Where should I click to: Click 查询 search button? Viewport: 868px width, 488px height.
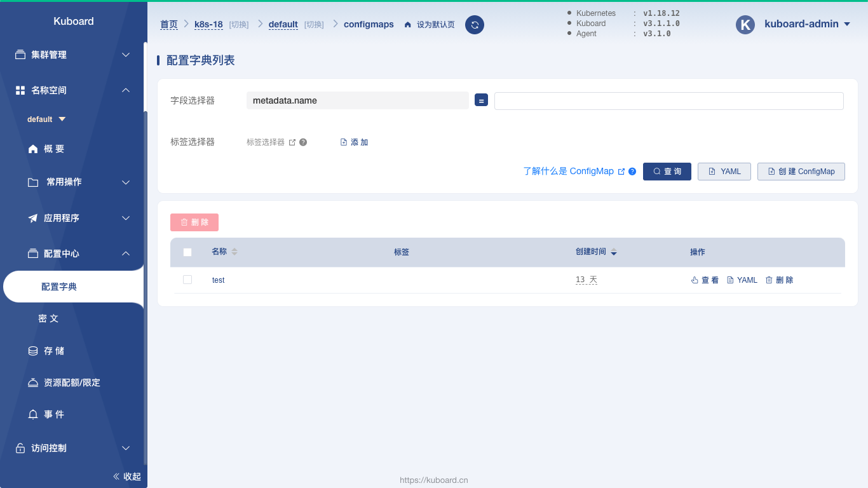(x=667, y=172)
